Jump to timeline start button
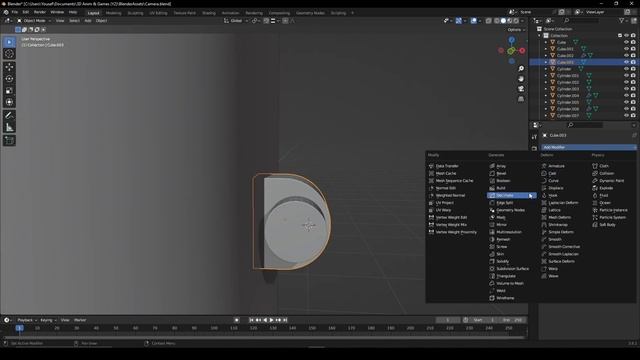 pyautogui.click(x=251, y=320)
